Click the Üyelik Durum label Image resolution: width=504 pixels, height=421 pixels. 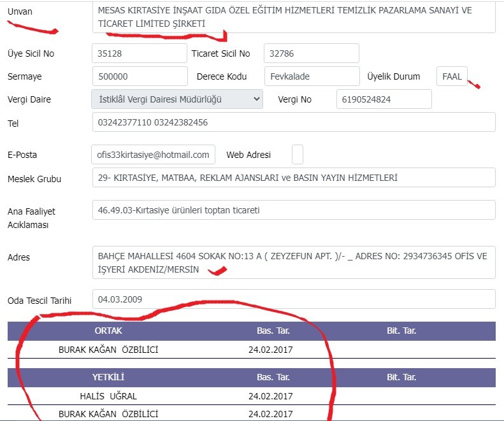394,76
